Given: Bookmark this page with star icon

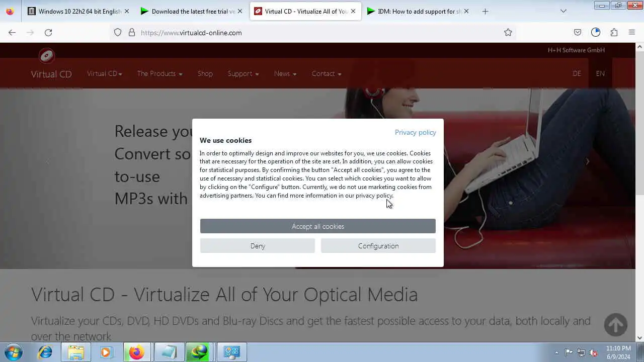Looking at the screenshot, I should pos(508,32).
